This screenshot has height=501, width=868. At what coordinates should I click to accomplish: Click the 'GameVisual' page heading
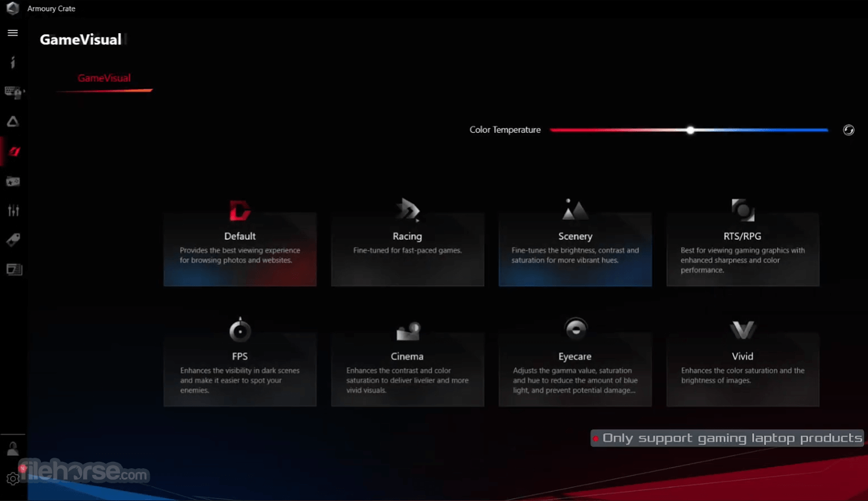pos(81,40)
